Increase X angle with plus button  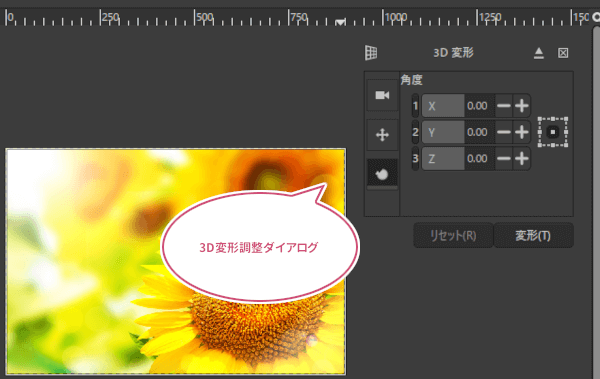click(x=522, y=106)
